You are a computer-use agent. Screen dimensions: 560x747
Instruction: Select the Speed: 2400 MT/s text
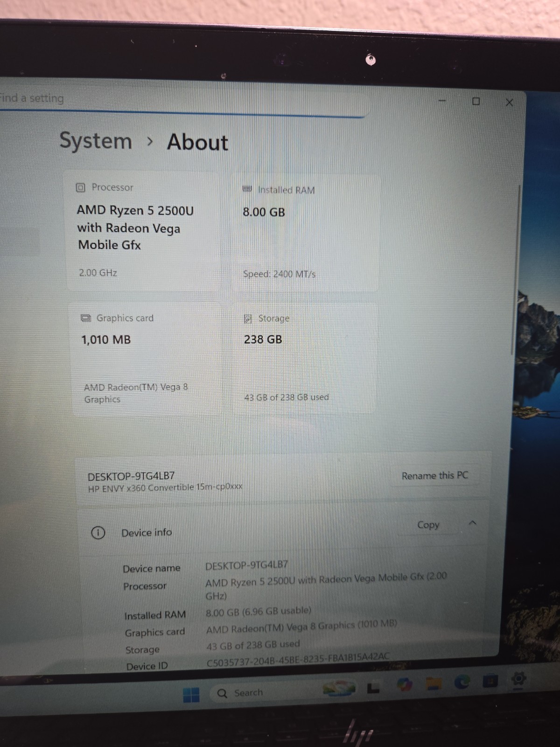click(279, 274)
